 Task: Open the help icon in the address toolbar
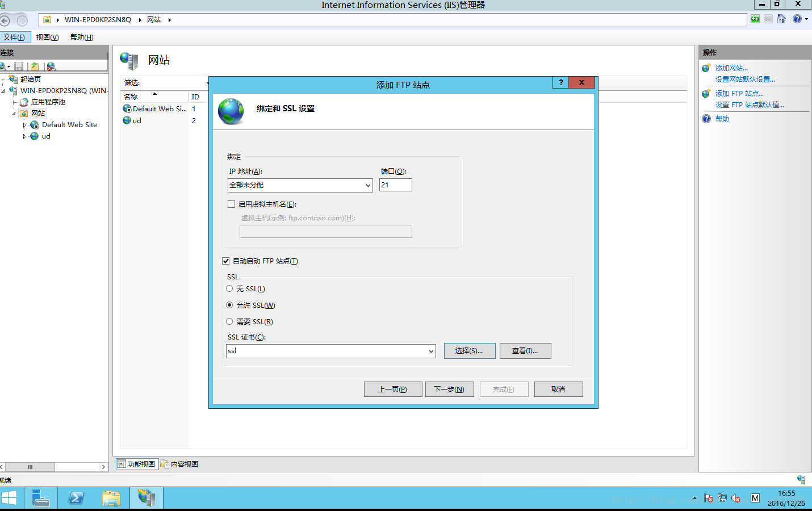(797, 19)
